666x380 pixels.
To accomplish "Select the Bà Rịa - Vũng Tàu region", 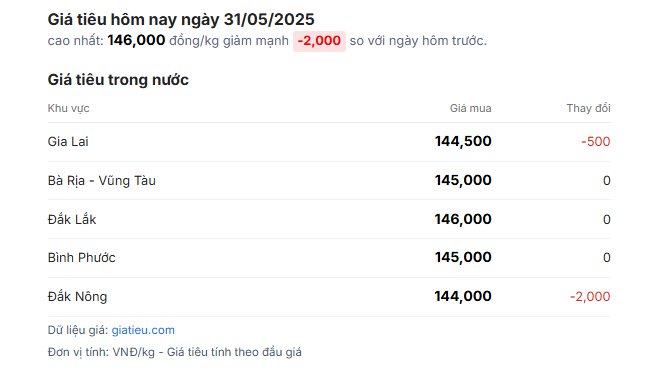I will click(102, 180).
